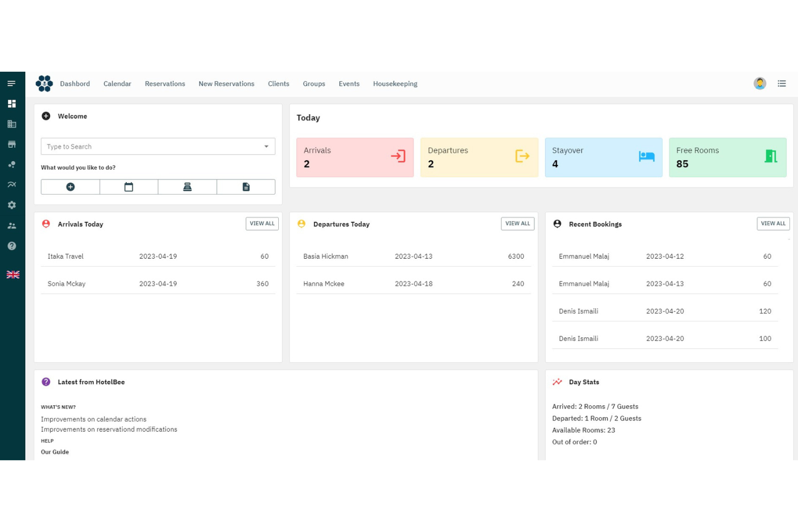Open the calendar quick action icon
This screenshot has width=798, height=532.
coord(129,187)
